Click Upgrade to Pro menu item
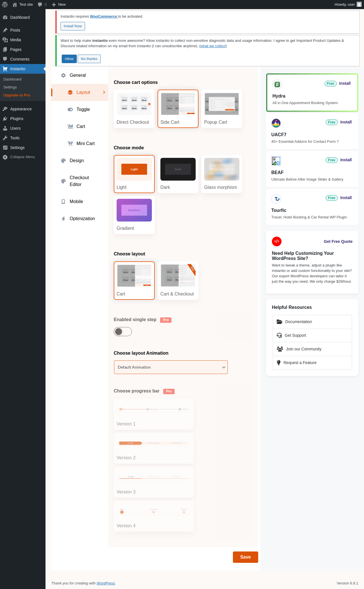Viewport: 364px width, 589px height. 17,95
